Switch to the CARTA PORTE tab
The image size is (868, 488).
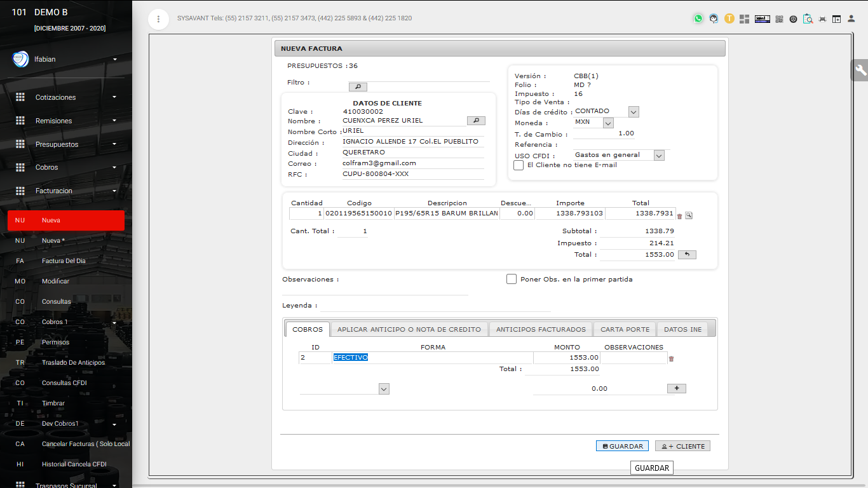[x=625, y=329]
